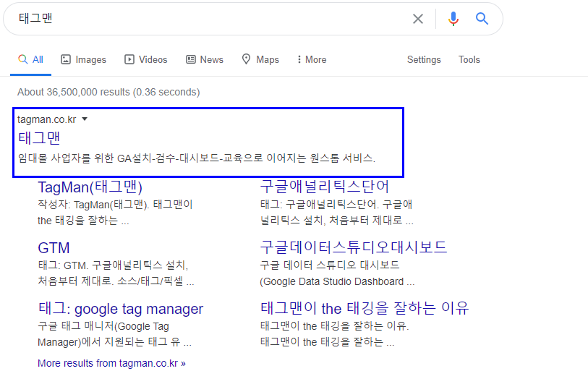Open the Maps tab
Screen dimensions: 588x392
260,59
